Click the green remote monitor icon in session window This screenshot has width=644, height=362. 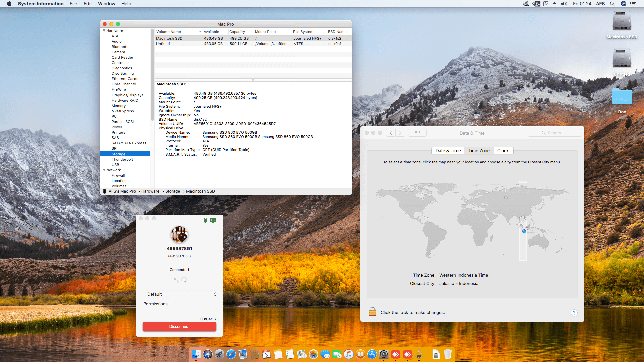pos(213,220)
